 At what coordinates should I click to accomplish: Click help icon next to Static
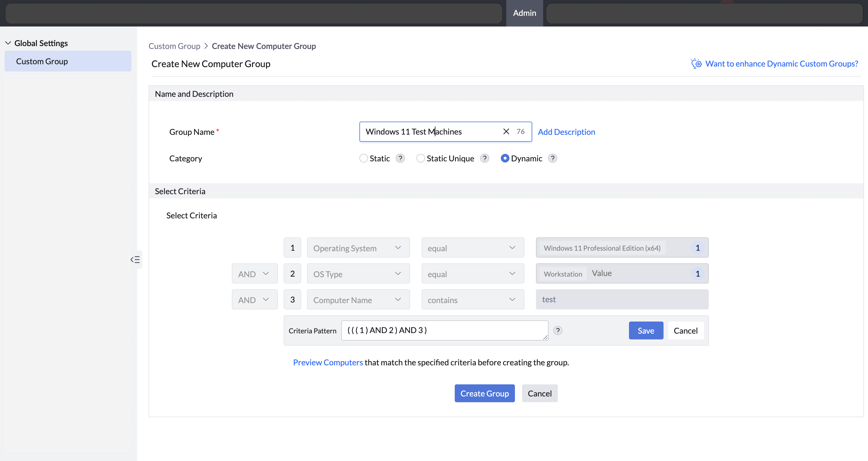400,158
